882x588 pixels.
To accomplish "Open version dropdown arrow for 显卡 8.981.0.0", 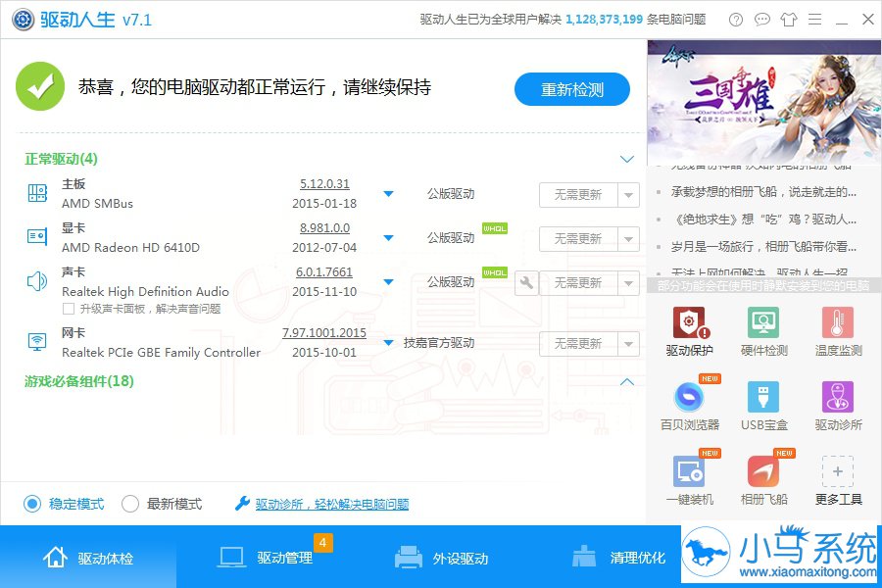I will 388,237.
